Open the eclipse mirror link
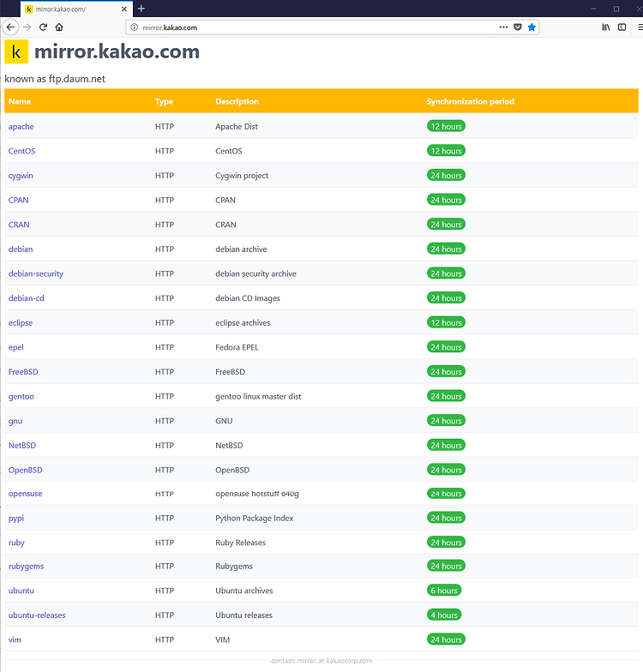Viewport: 643px width, 672px height. point(21,322)
